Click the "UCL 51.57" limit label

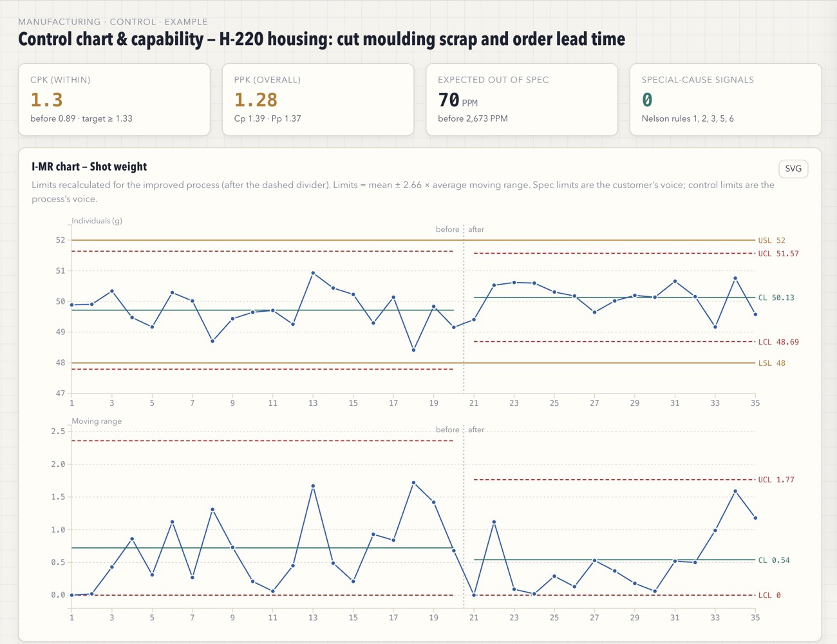pyautogui.click(x=778, y=254)
